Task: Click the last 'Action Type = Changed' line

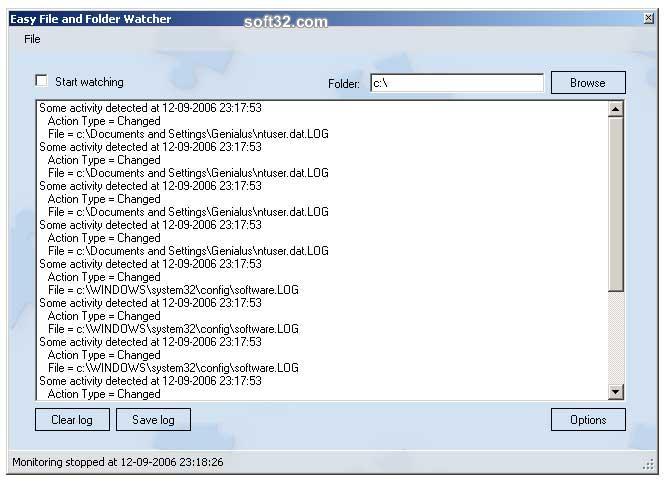Action: [104, 394]
